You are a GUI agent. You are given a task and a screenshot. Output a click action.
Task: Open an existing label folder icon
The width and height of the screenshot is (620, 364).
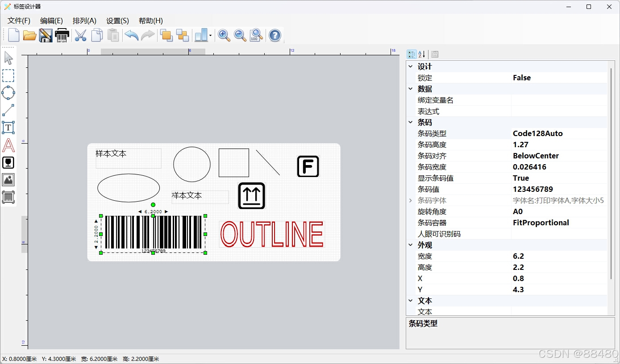pyautogui.click(x=29, y=35)
